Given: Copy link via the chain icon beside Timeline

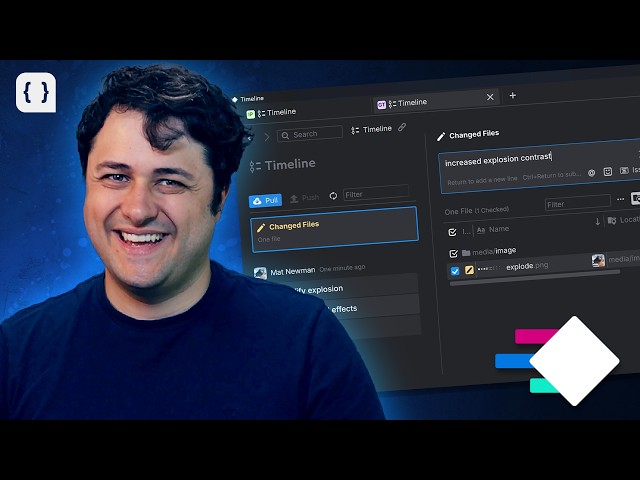Looking at the screenshot, I should [x=402, y=127].
